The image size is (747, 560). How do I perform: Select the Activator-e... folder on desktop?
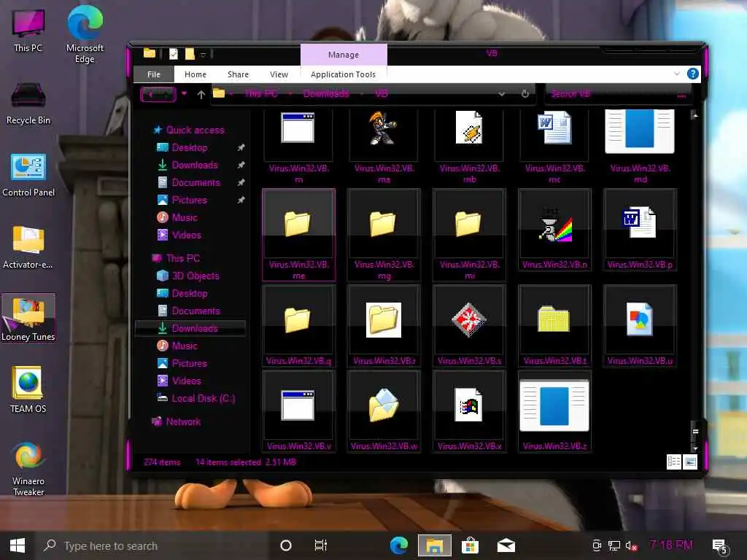coord(28,247)
